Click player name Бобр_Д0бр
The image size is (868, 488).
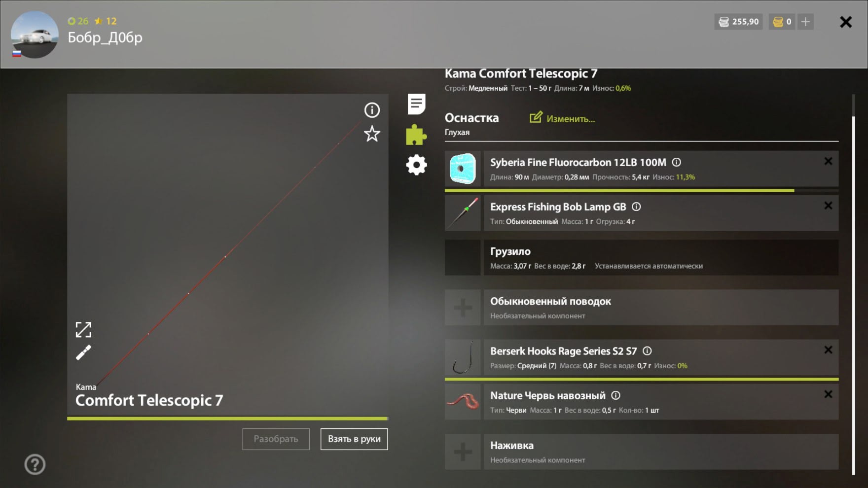tap(105, 37)
